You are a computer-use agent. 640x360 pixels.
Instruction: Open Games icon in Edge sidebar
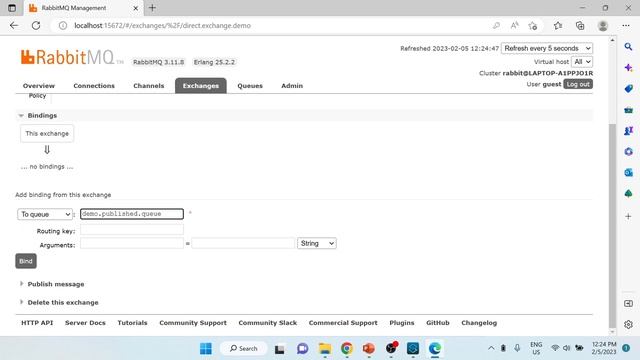point(628,131)
